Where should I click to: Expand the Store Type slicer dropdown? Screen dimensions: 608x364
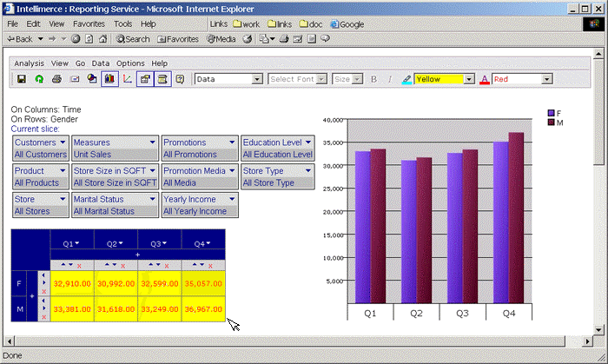pyautogui.click(x=308, y=170)
